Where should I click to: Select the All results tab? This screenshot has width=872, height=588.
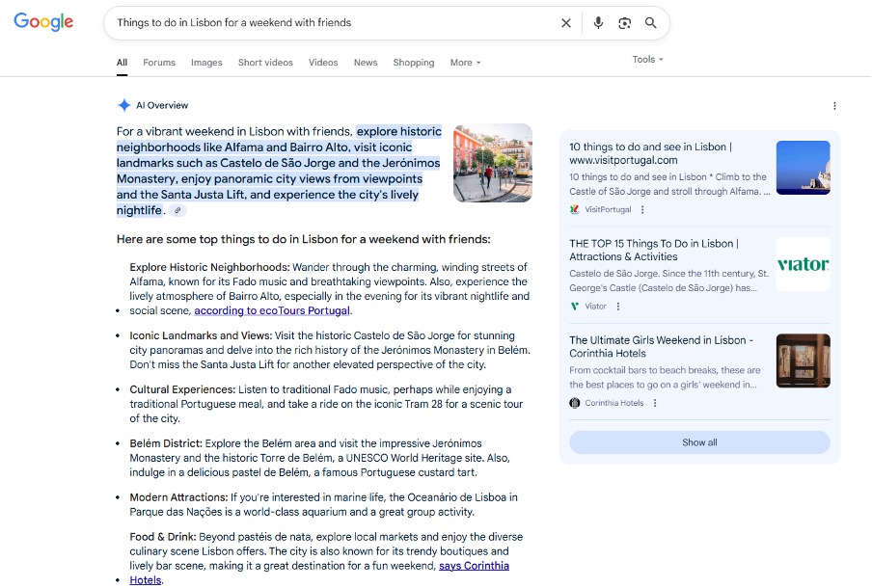point(122,63)
